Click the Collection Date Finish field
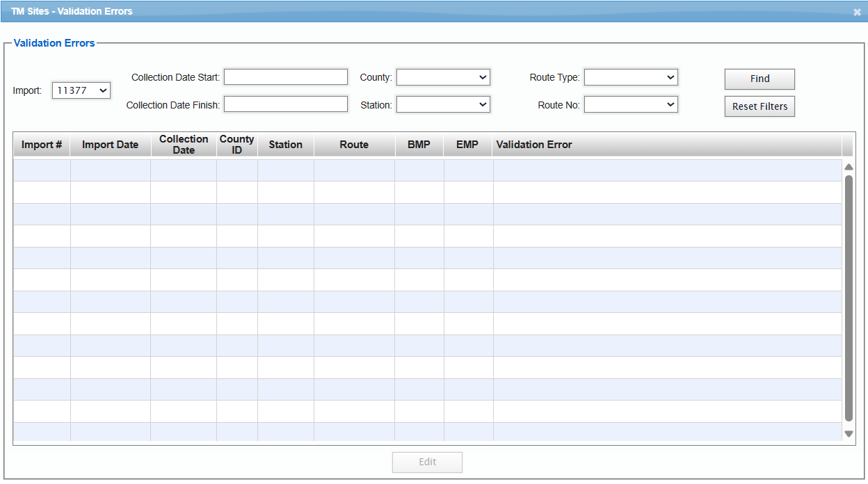Image resolution: width=868 pixels, height=484 pixels. coord(285,103)
